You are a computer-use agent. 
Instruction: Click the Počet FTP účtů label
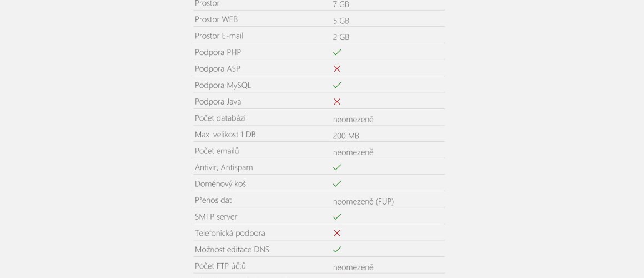(x=220, y=266)
